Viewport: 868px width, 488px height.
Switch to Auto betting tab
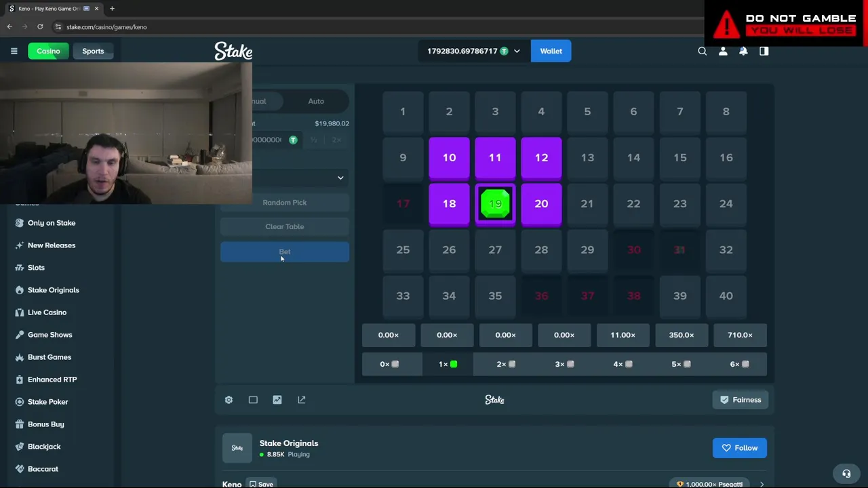pyautogui.click(x=316, y=101)
